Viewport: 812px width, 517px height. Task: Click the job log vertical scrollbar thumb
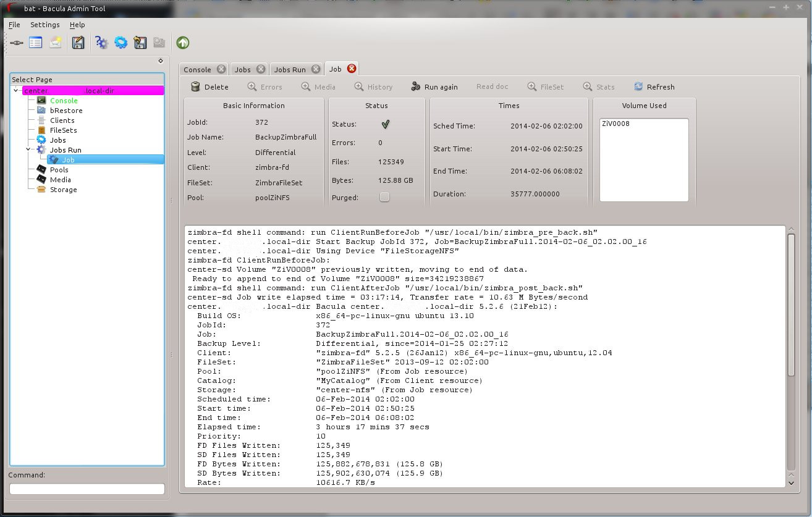tap(792, 305)
